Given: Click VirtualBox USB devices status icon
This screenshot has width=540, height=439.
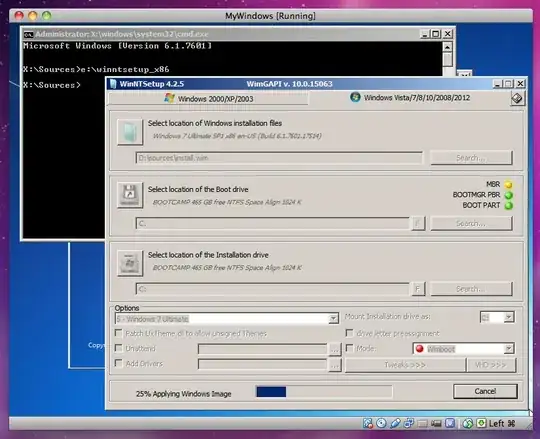Looking at the screenshot, I should 395,423.
